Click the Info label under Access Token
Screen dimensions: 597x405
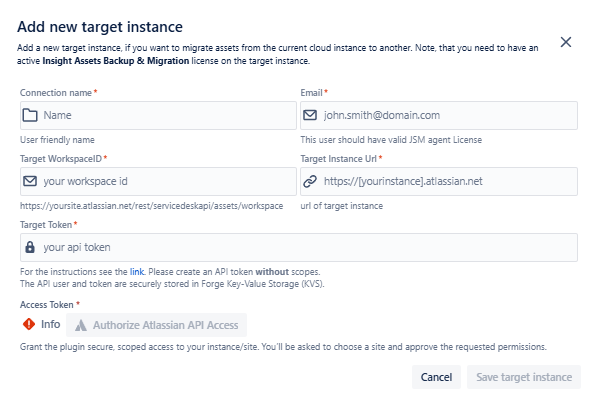pos(51,324)
